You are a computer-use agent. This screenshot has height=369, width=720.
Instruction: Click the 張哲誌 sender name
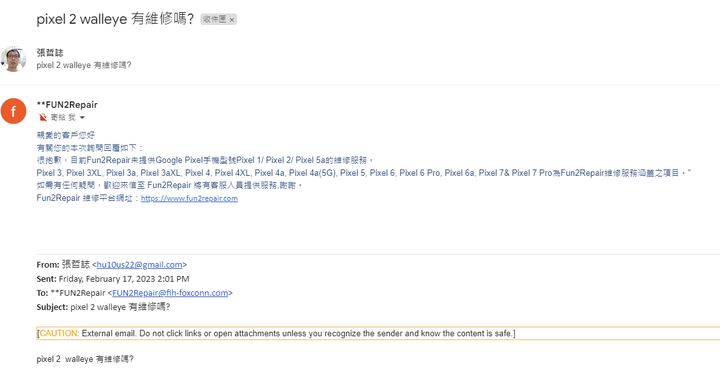[50, 53]
